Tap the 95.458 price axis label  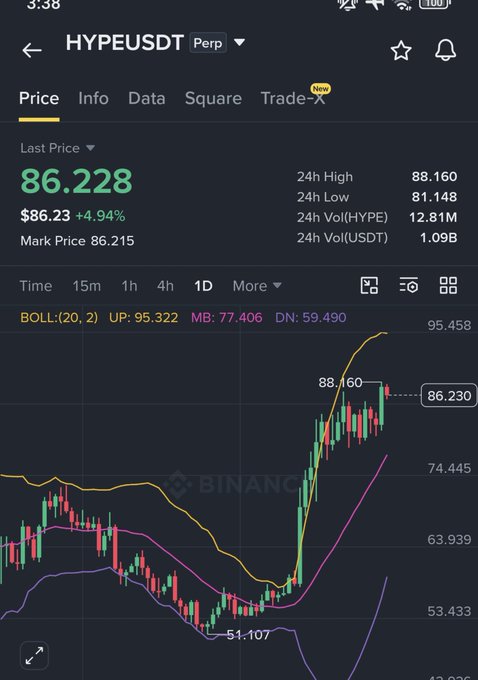pos(449,325)
